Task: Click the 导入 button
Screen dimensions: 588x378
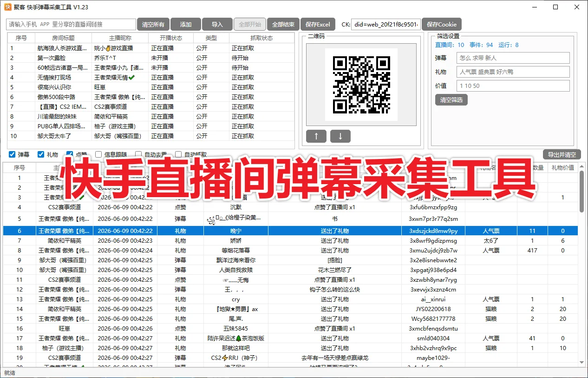Action: coord(217,25)
